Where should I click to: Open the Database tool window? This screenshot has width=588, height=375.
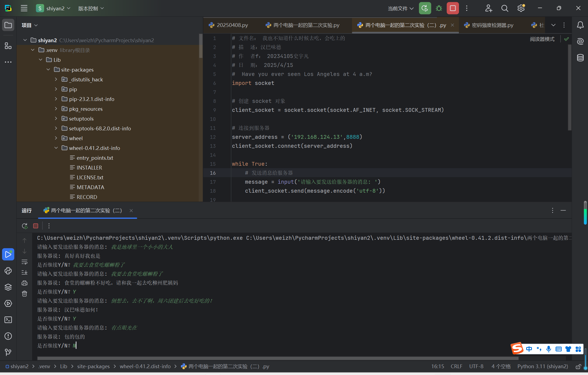580,58
